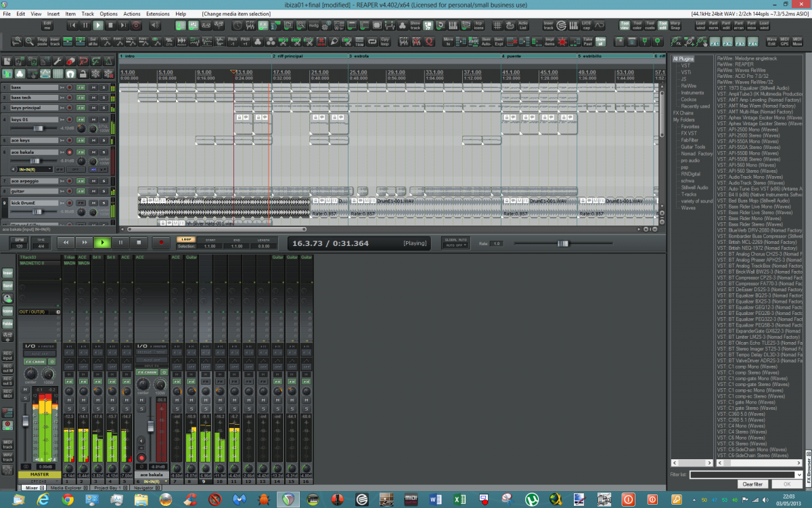Open FX chain for bass track
This screenshot has width=812, height=508.
click(x=81, y=87)
